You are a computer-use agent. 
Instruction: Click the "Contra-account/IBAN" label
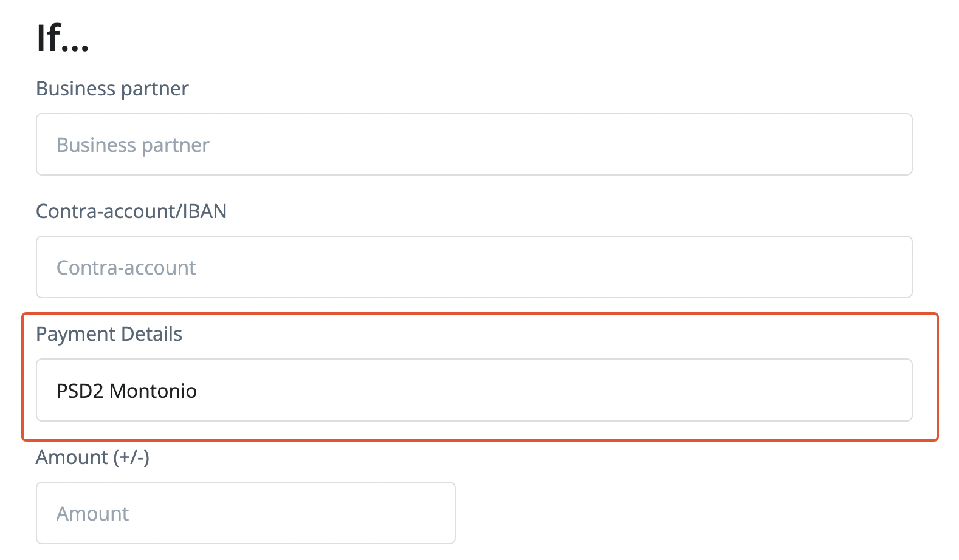pos(131,211)
